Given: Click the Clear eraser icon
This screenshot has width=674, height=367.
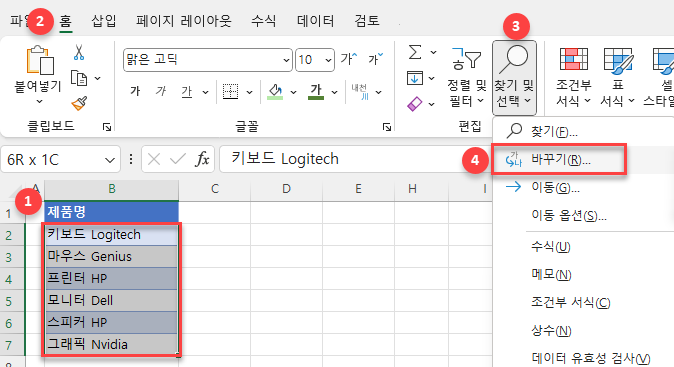Looking at the screenshot, I should [x=415, y=104].
